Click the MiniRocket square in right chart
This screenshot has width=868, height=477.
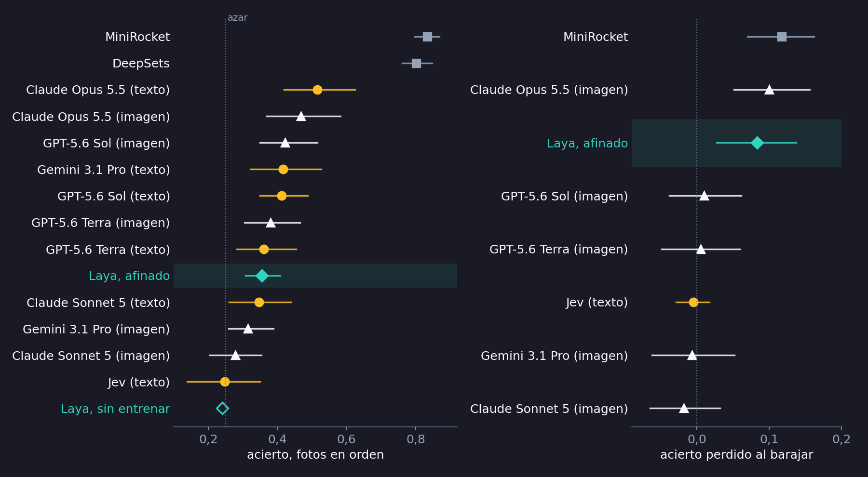782,37
